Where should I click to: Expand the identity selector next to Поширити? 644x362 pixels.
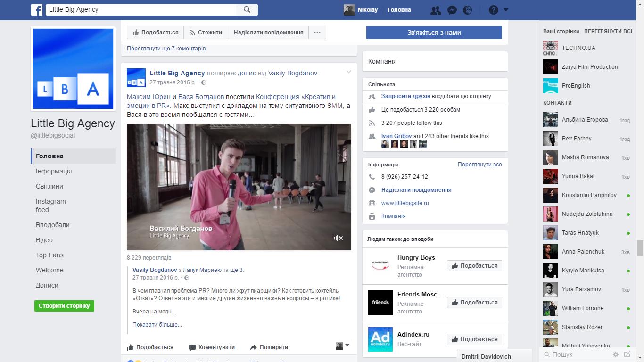(342, 346)
